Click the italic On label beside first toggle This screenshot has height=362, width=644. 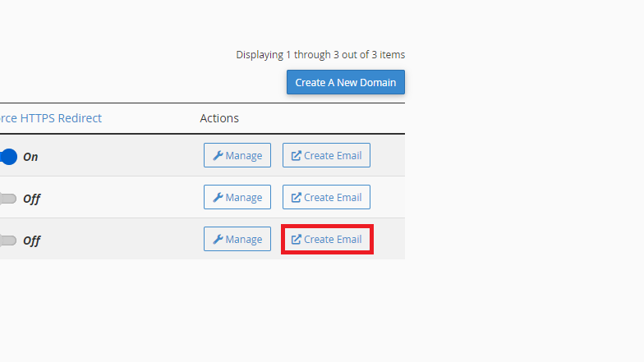point(30,157)
